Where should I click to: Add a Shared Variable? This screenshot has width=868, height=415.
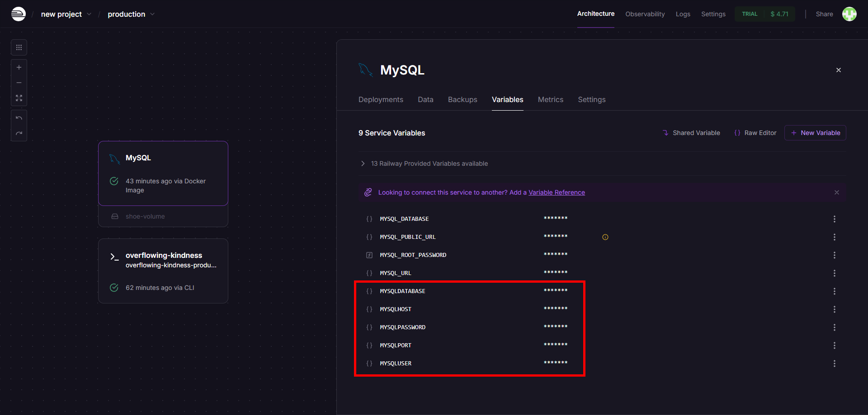click(691, 133)
